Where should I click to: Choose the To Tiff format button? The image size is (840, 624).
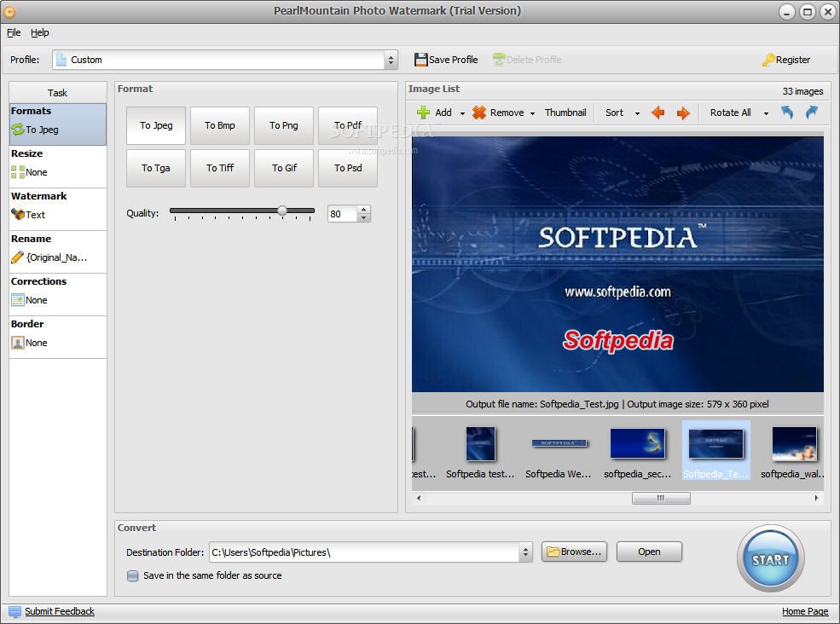[220, 168]
